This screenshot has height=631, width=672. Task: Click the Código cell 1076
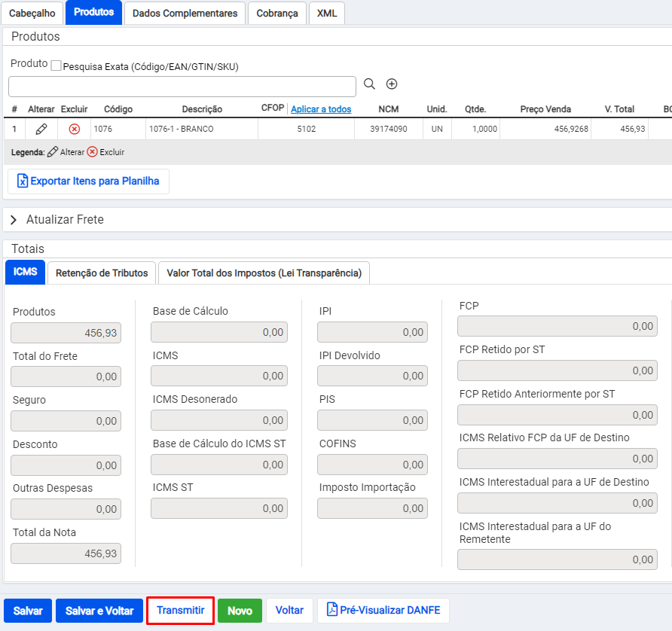tap(118, 129)
